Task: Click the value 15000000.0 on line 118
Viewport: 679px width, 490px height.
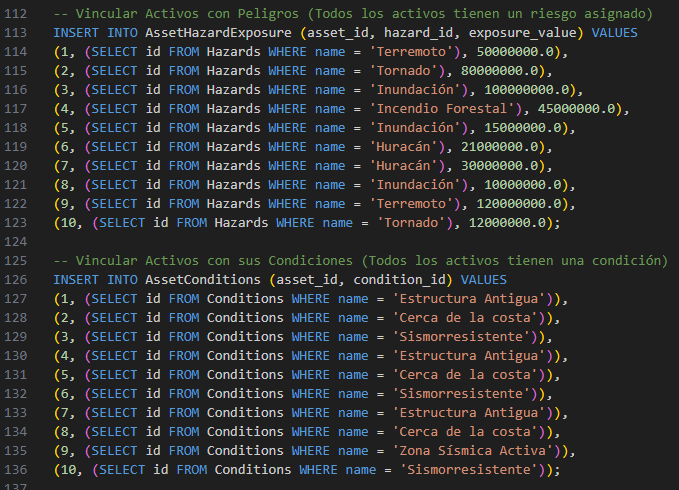Action: tap(523, 128)
